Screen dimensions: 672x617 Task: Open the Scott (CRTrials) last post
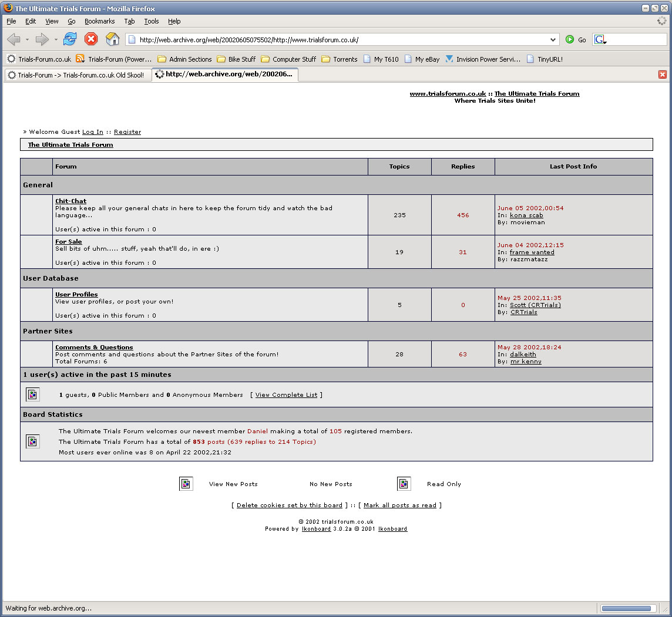(x=535, y=305)
